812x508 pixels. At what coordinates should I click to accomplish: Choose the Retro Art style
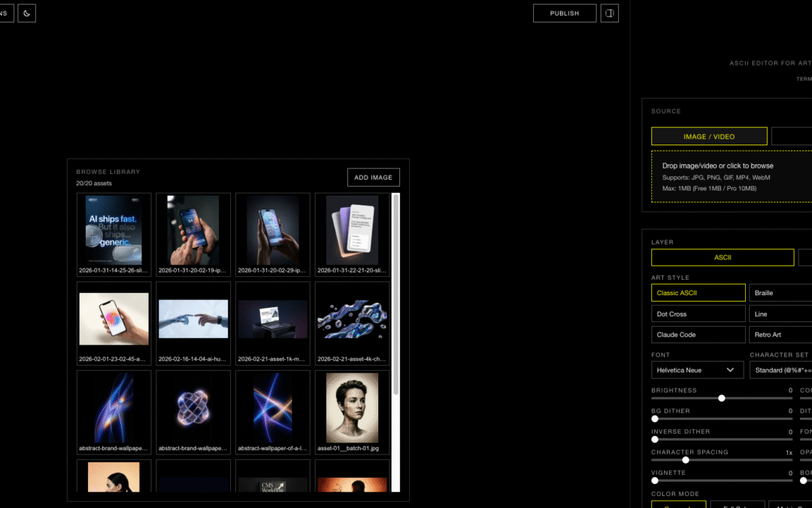tap(780, 335)
